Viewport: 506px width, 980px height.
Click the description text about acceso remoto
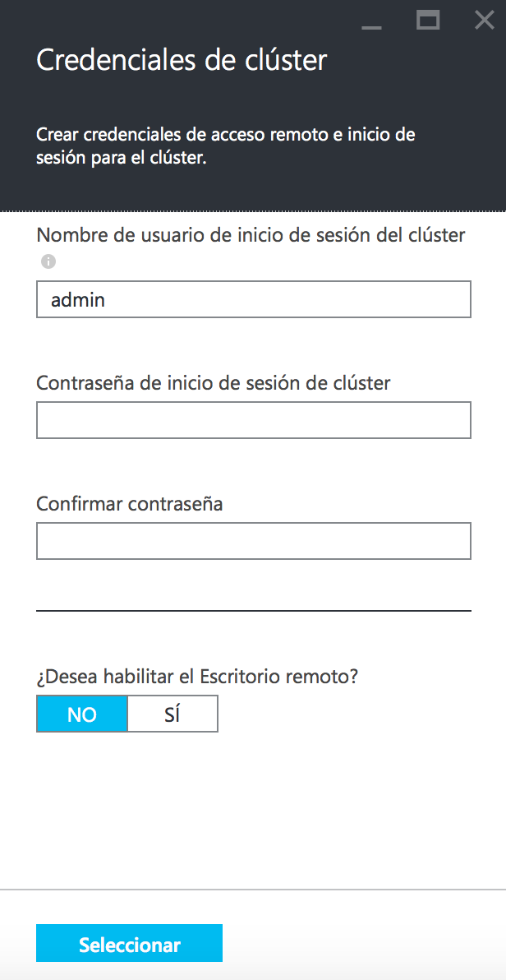point(226,146)
